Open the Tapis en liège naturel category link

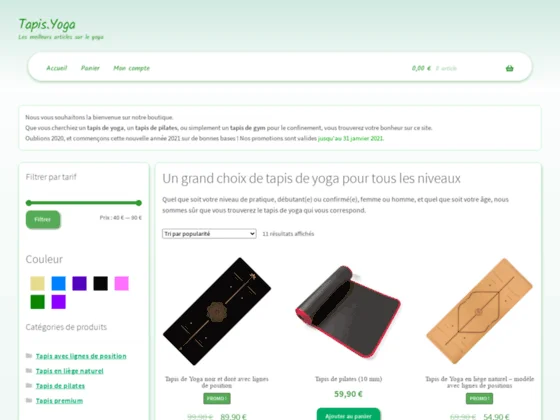coord(70,371)
